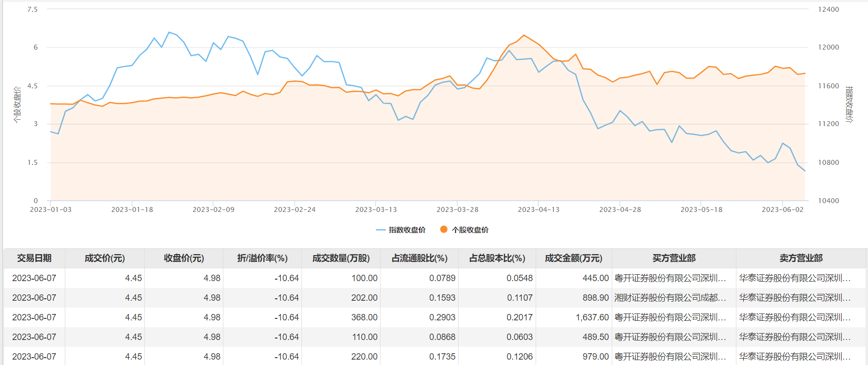Click the 买方营业部 column header
The height and width of the screenshot is (365, 868).
pyautogui.click(x=674, y=258)
